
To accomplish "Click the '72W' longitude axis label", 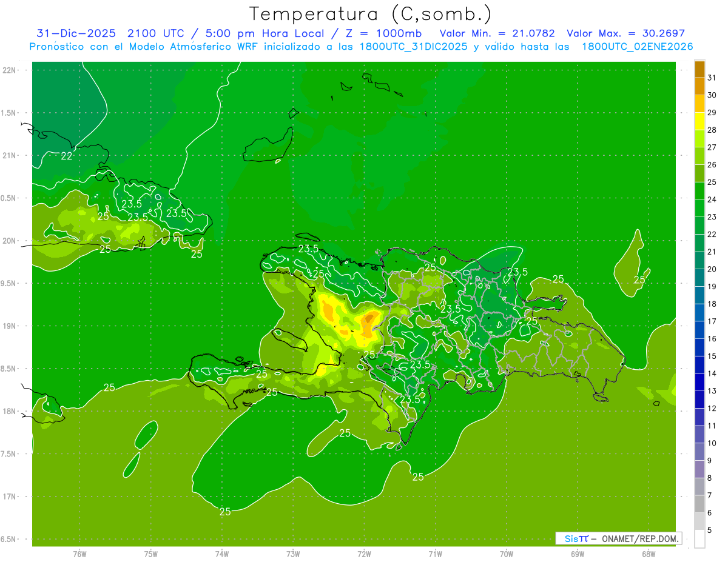I will [364, 554].
